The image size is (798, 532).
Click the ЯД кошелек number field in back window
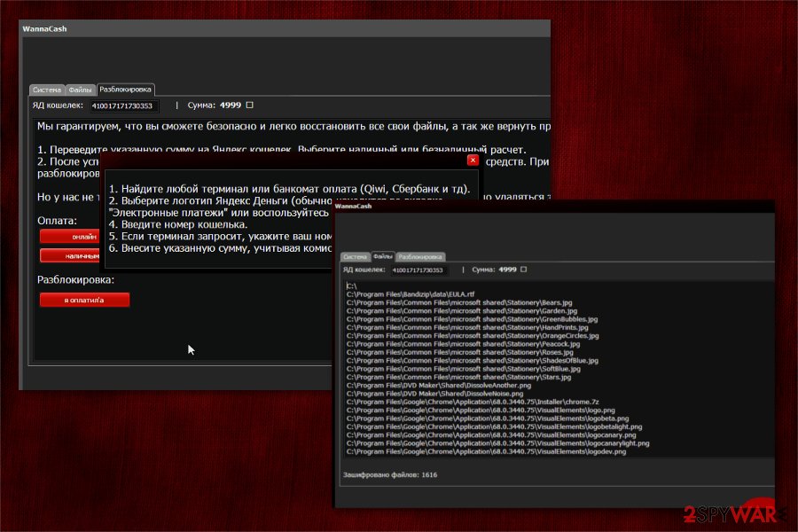pos(124,106)
